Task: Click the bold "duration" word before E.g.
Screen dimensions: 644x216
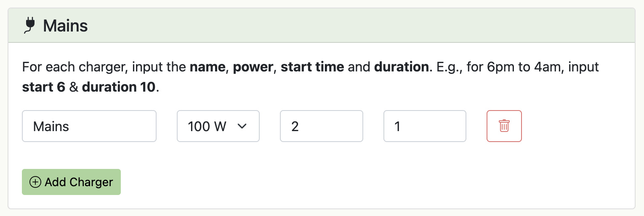Action: [401, 67]
